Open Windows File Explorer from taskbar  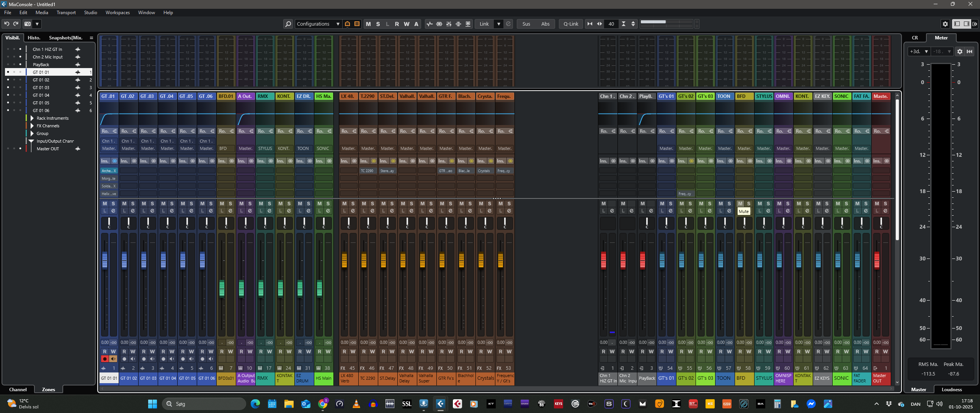pos(289,404)
